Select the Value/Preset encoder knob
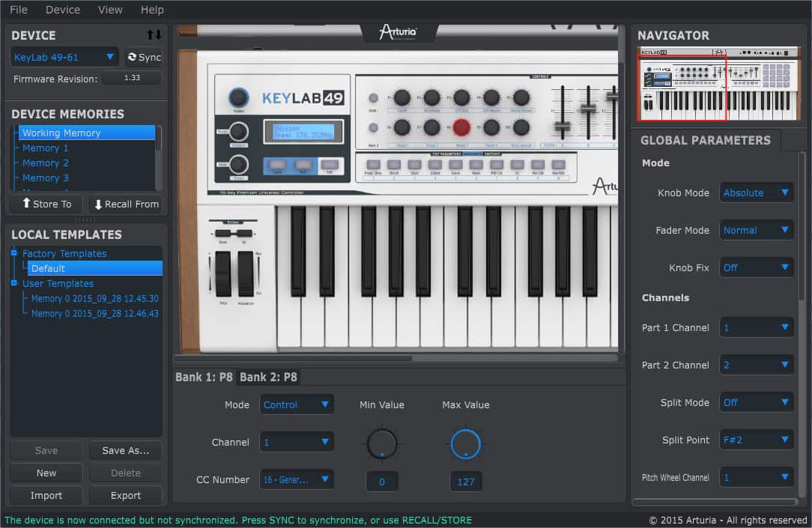 (x=238, y=165)
